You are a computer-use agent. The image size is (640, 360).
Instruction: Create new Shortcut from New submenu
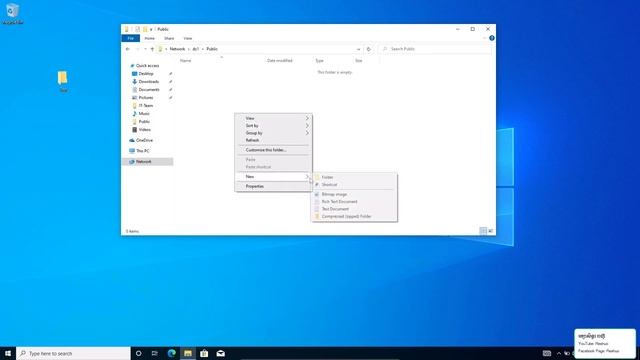coord(354,184)
